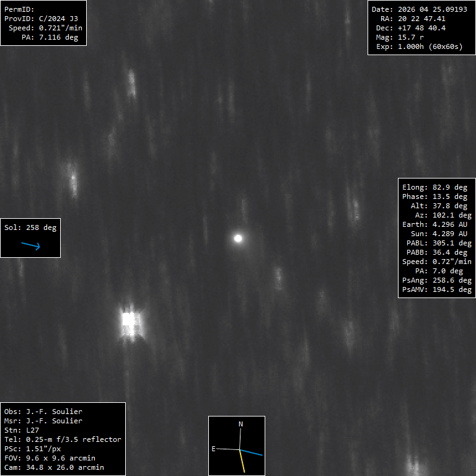
Task: Click the large saturated star trail
Action: pos(131,323)
